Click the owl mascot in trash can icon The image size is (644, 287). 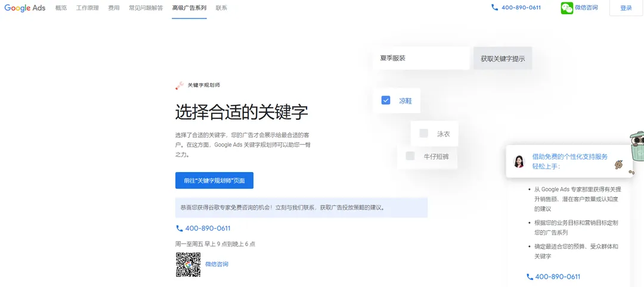click(x=637, y=146)
